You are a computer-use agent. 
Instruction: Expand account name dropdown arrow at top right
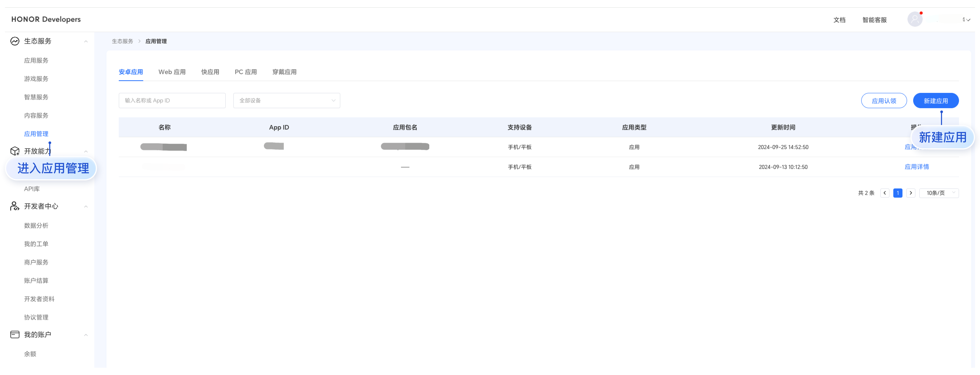968,20
